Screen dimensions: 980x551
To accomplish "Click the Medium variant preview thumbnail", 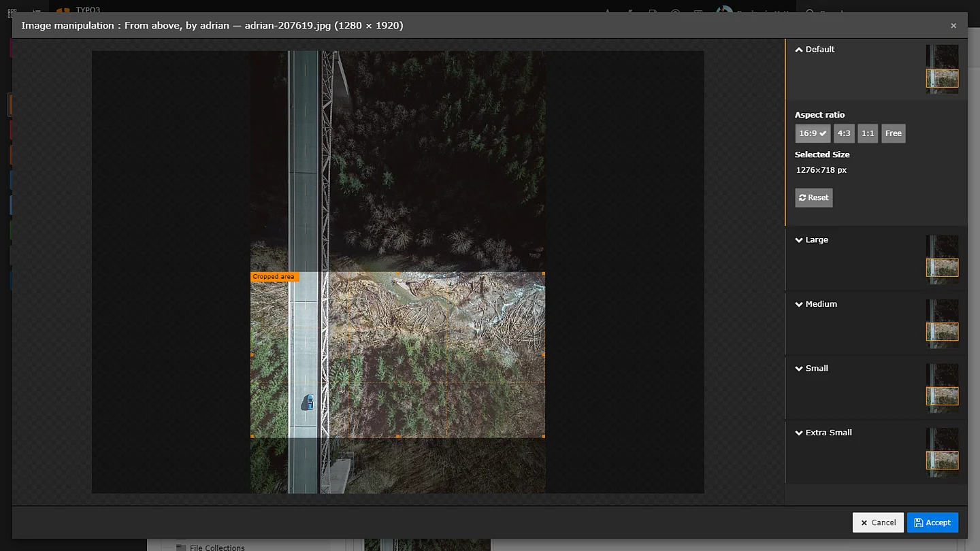I will [942, 323].
